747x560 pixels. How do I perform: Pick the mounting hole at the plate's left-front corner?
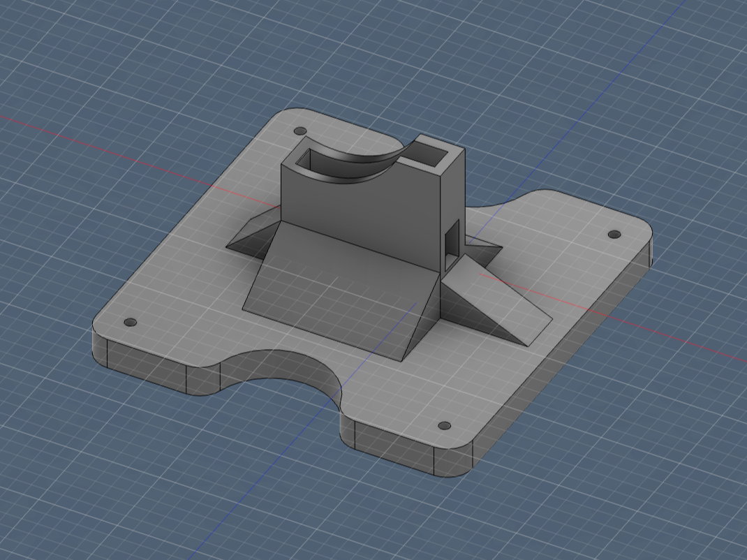tap(130, 322)
